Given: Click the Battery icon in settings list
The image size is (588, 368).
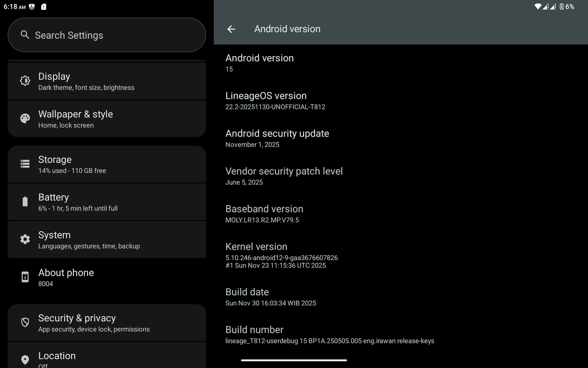Looking at the screenshot, I should coord(25,201).
